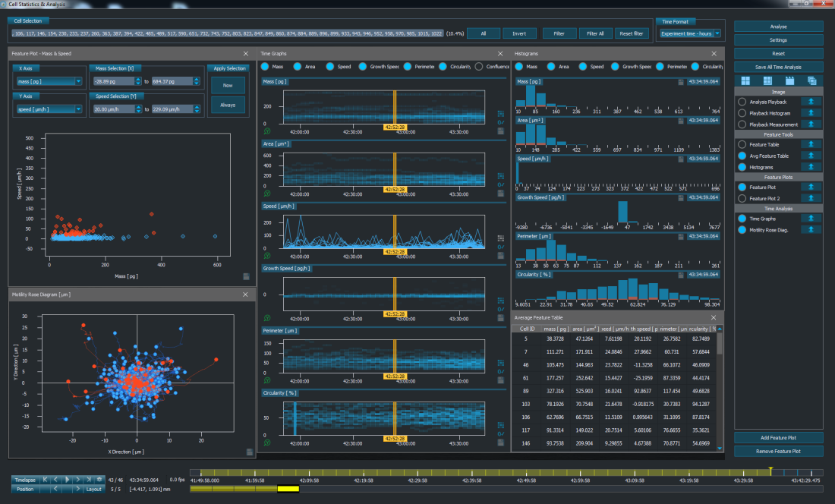The height and width of the screenshot is (504, 835).
Task: Click the four-square grid layout icon
Action: [x=745, y=80]
